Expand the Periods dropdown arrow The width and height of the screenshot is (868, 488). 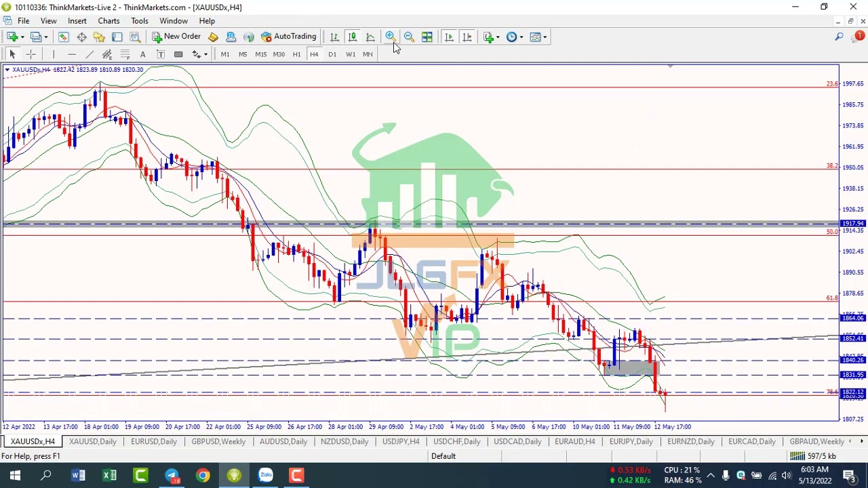(x=521, y=37)
